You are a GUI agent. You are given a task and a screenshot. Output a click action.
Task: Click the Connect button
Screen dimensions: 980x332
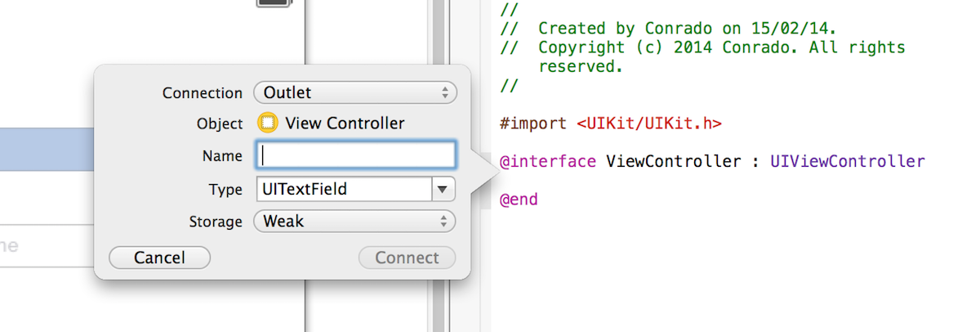(x=407, y=258)
